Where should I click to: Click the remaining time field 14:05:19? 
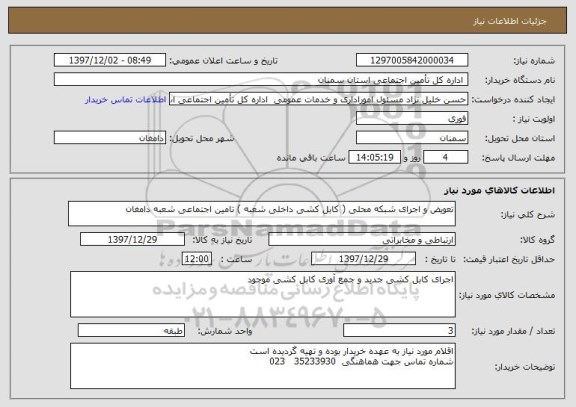click(374, 158)
